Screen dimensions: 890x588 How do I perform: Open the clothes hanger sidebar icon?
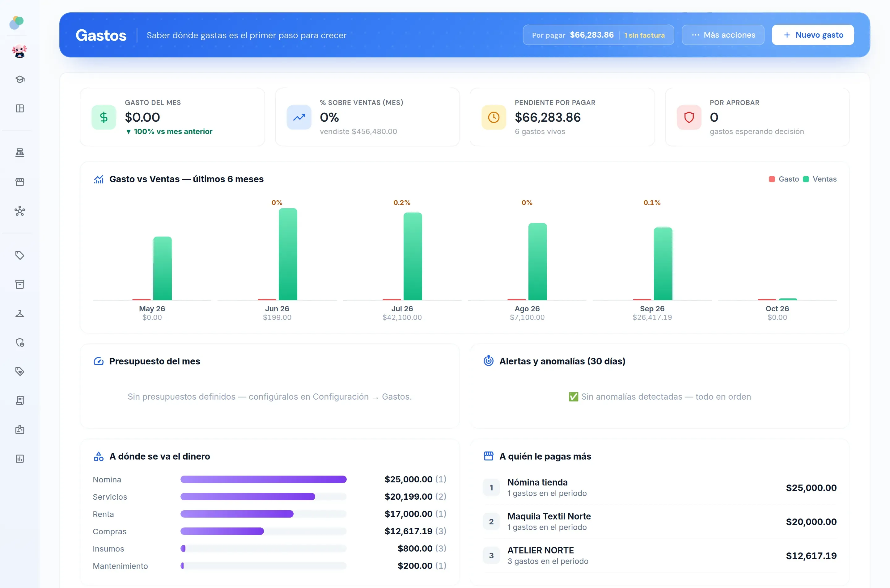pos(20,313)
